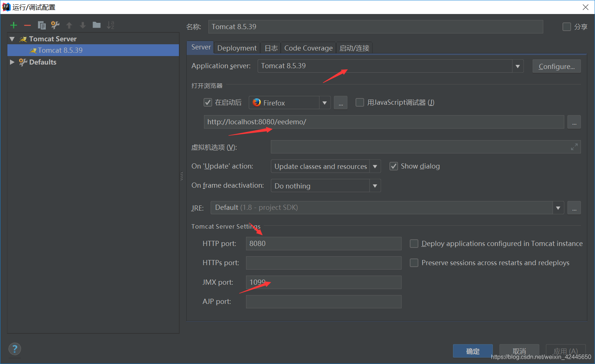Expand the Defaults tree node

(12, 62)
